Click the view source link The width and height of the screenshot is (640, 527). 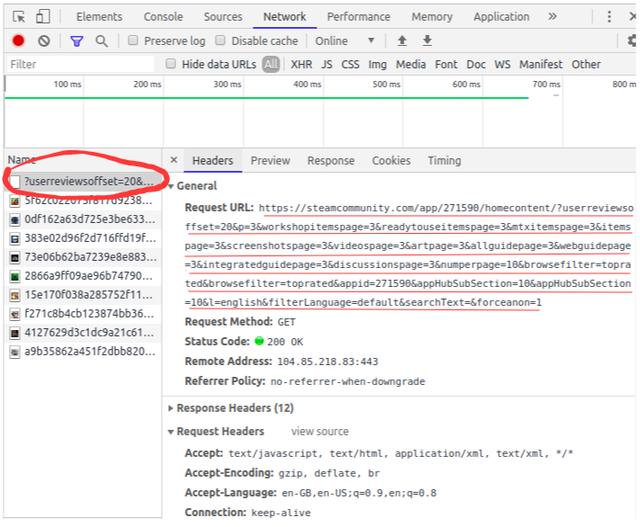click(x=320, y=431)
